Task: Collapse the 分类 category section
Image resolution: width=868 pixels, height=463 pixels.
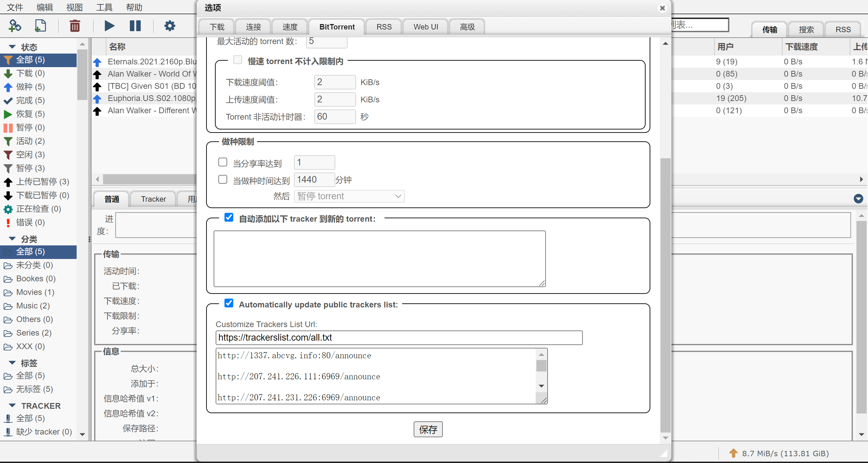Action: click(x=12, y=239)
